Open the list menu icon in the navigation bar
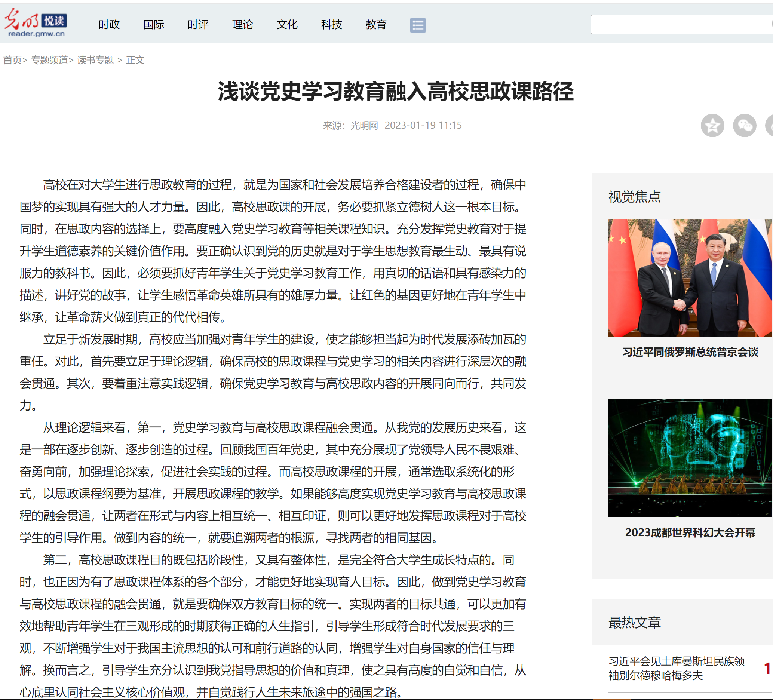The width and height of the screenshot is (773, 700). (x=418, y=25)
